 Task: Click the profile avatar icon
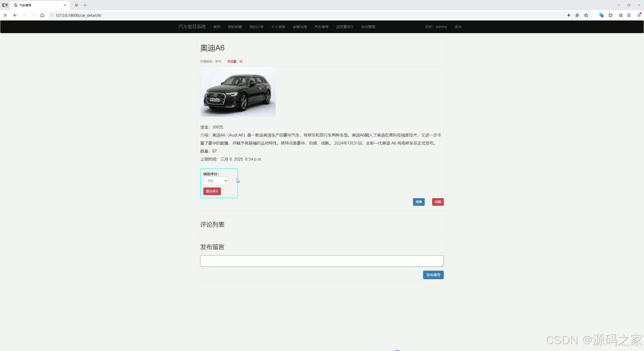(x=639, y=15)
